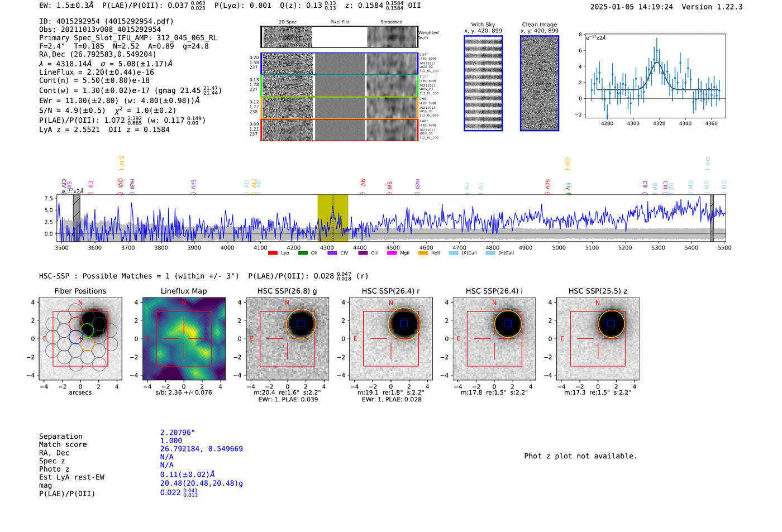Select the blue-bordered fiber spectrum row

(x=340, y=64)
